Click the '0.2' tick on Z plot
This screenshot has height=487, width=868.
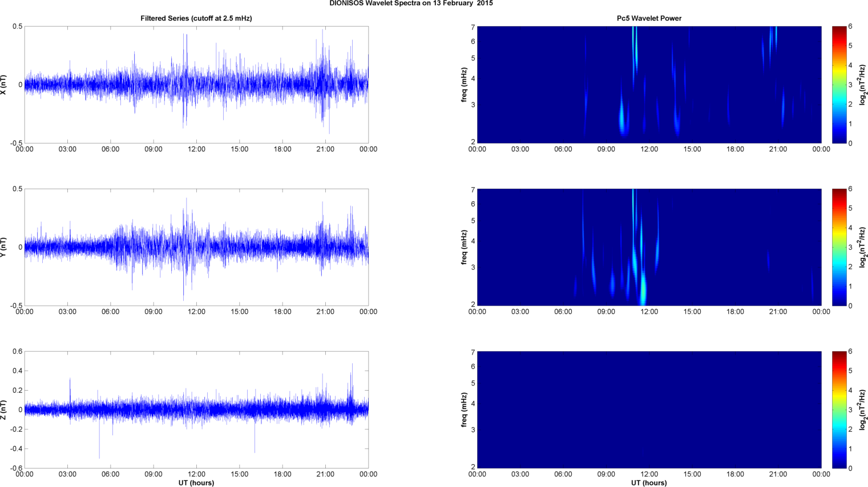(x=18, y=391)
